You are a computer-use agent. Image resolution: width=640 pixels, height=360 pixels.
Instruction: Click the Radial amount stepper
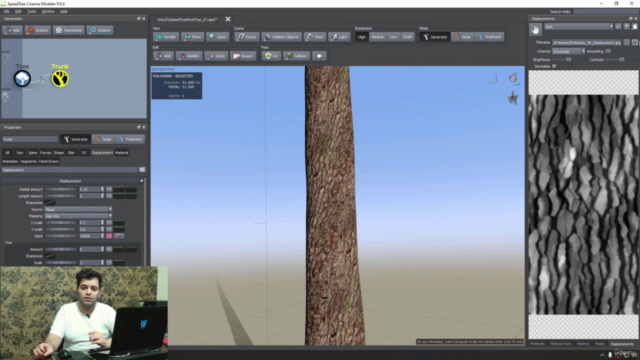tap(102, 189)
